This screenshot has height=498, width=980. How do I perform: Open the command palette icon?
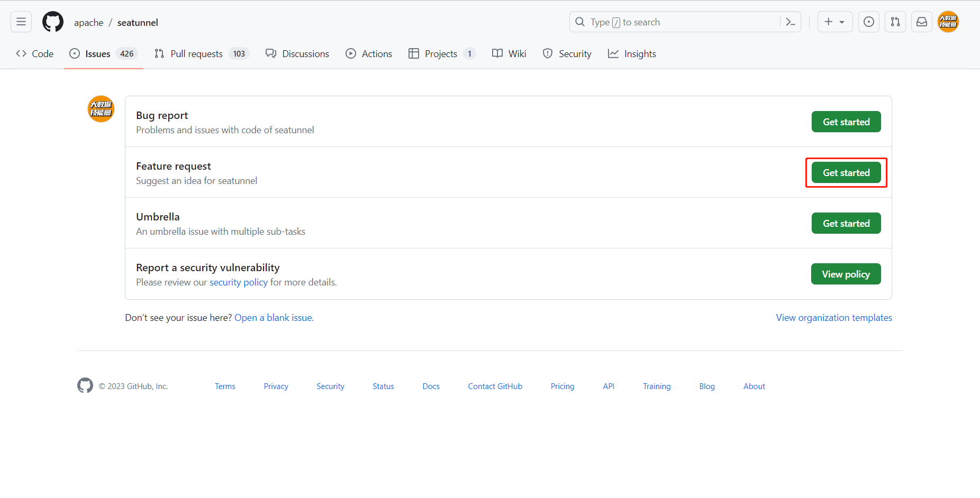(791, 22)
